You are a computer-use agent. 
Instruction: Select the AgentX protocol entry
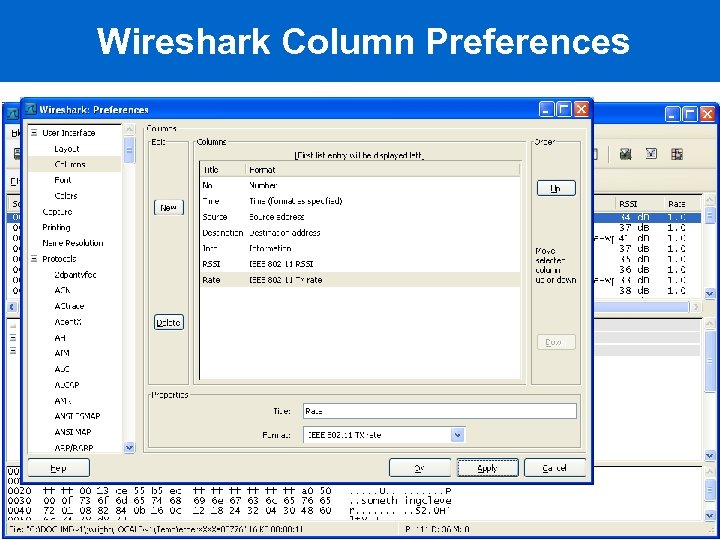pos(68,322)
